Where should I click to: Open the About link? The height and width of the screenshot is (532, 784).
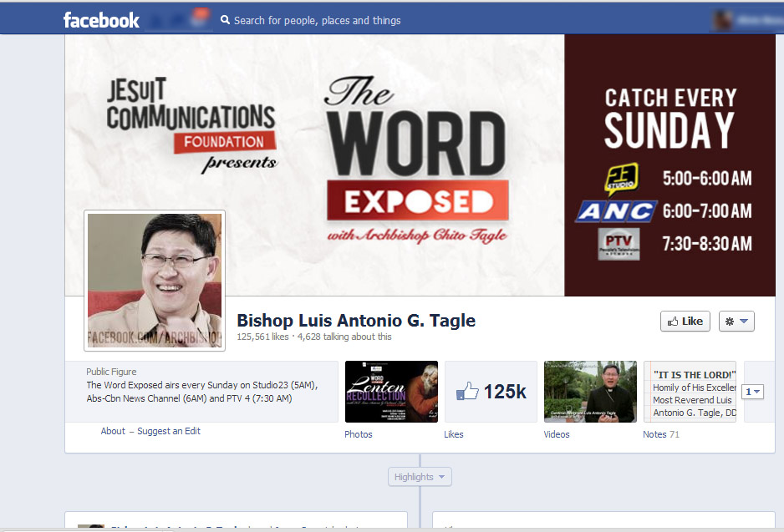click(113, 431)
